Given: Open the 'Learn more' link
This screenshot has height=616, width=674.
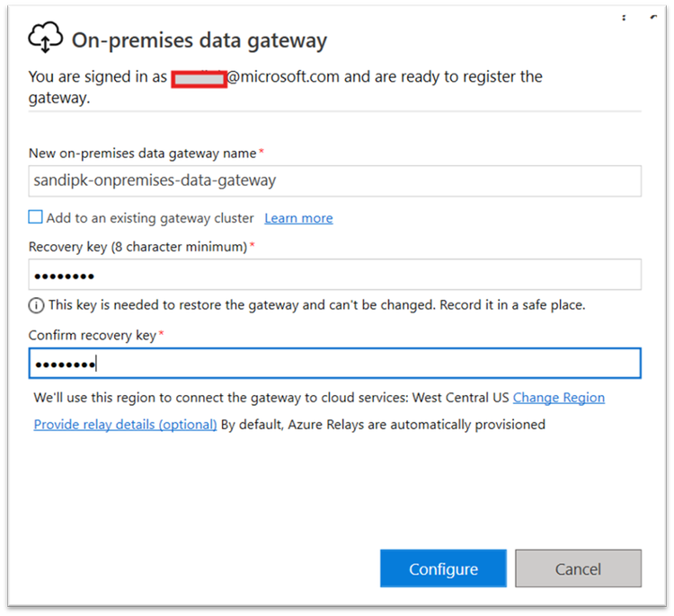Looking at the screenshot, I should (x=298, y=218).
